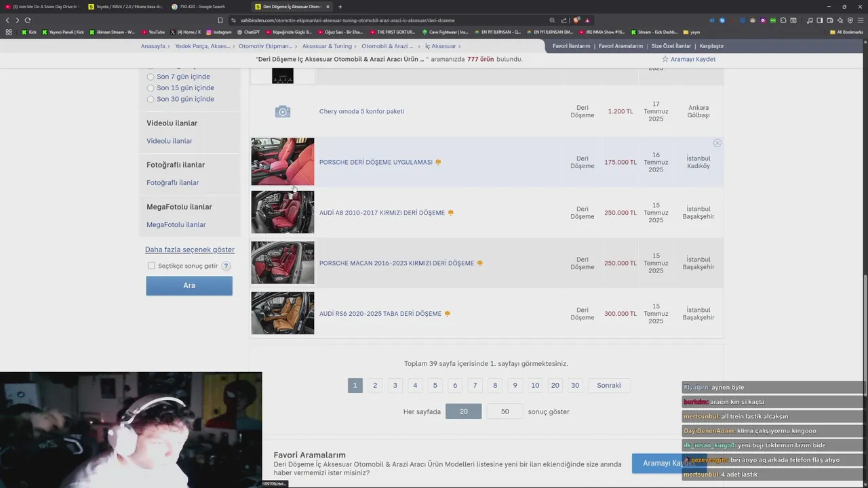This screenshot has width=868, height=488.
Task: Click the help question mark beside Seçtikçe sonuç getir
Action: click(x=226, y=266)
